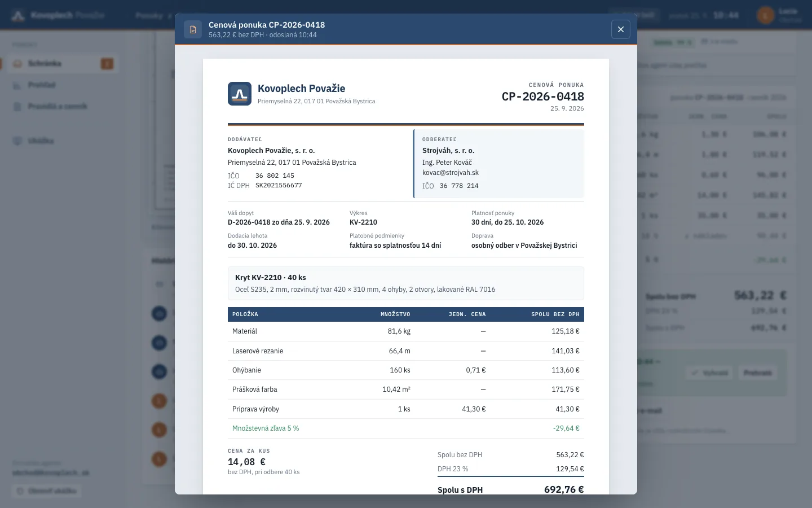Screen dimensions: 812x508
Task: Click the email kovac@strojvah.sk
Action: tap(451, 173)
